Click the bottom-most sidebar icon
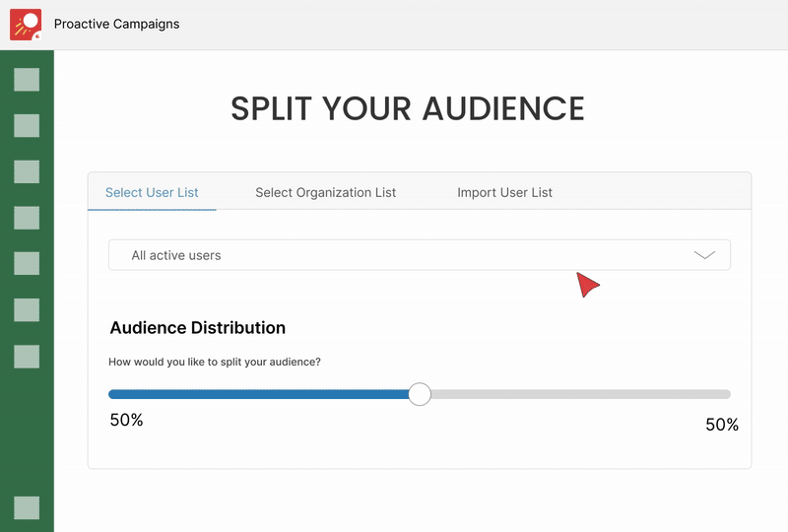788x532 pixels. click(27, 507)
